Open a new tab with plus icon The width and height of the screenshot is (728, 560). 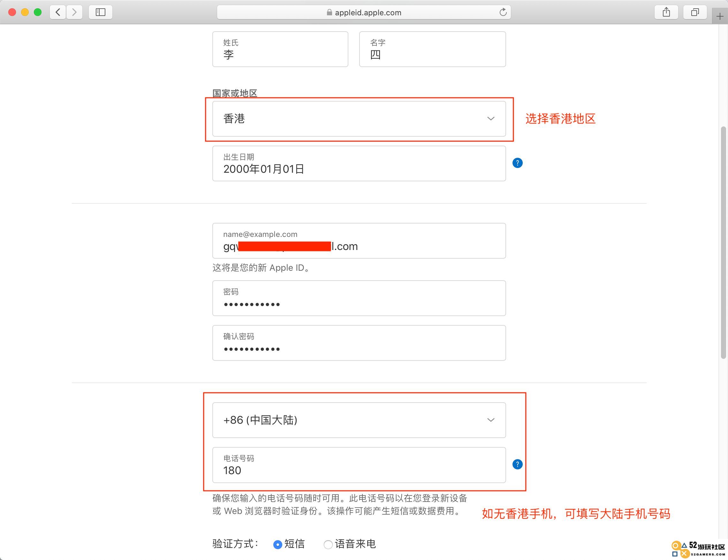click(720, 16)
